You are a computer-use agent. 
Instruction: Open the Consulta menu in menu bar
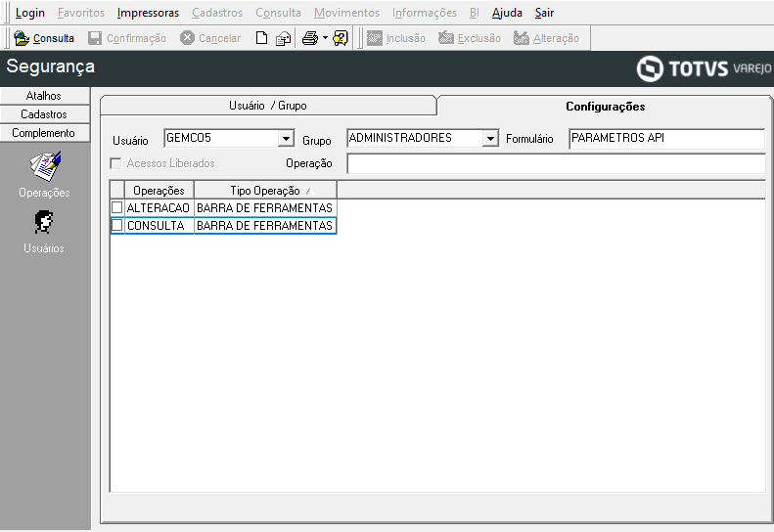[x=279, y=13]
